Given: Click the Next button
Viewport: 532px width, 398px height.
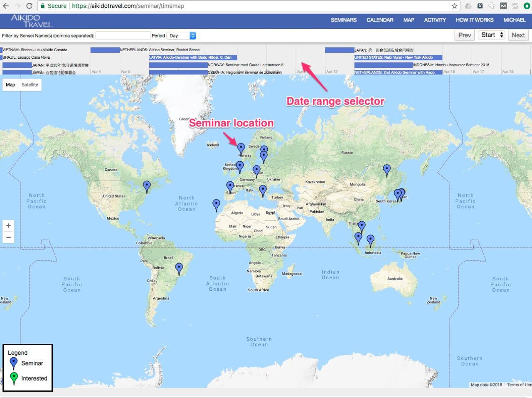Looking at the screenshot, I should tap(518, 35).
